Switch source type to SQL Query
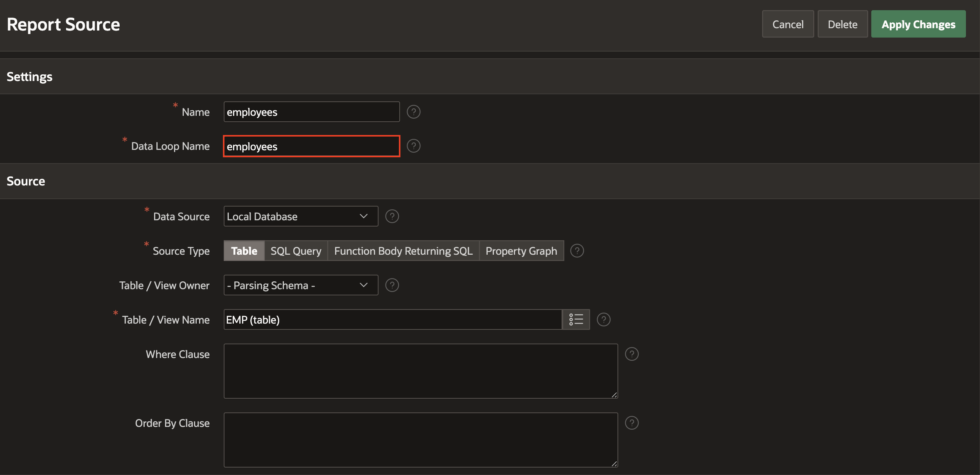Image resolution: width=980 pixels, height=475 pixels. pos(296,251)
